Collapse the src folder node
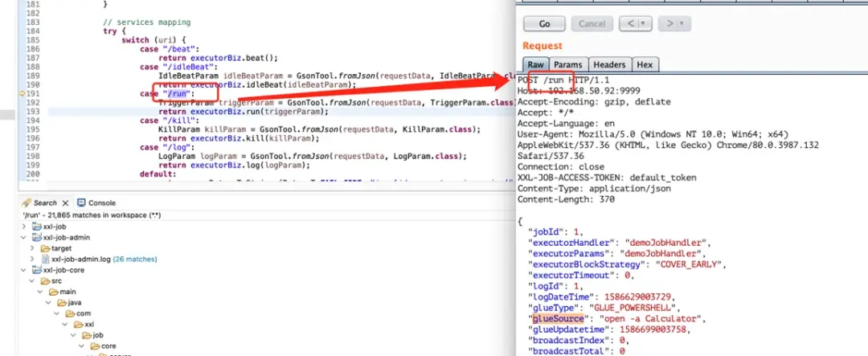Viewport: 868px width, 356px height. pyautogui.click(x=33, y=280)
